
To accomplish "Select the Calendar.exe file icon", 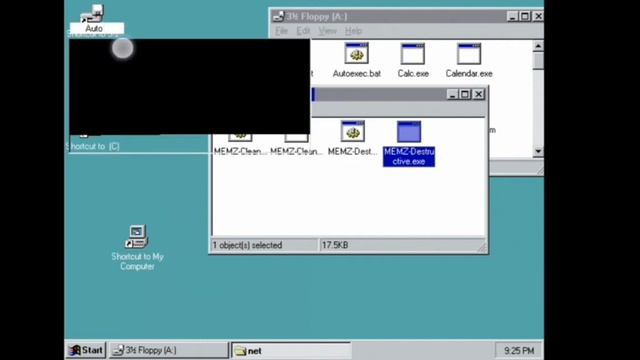I will pyautogui.click(x=469, y=53).
